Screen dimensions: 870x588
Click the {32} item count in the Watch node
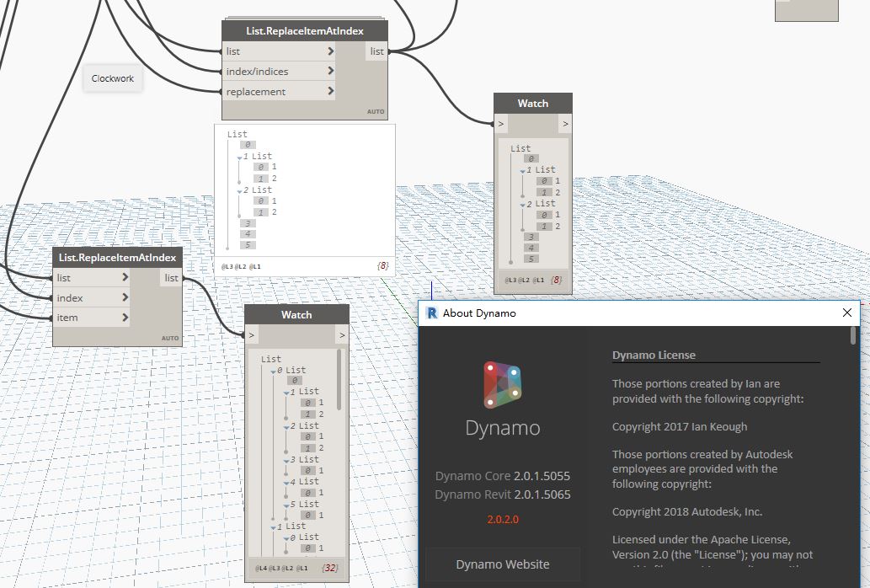[329, 568]
